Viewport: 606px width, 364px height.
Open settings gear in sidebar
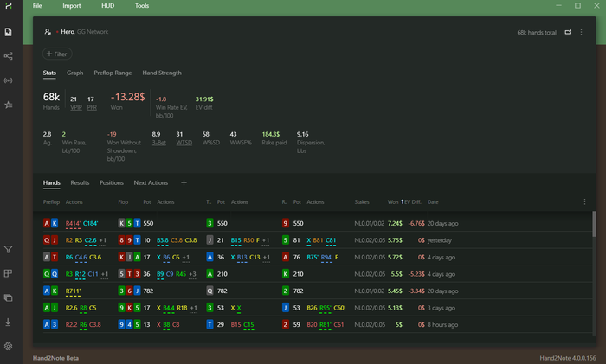click(x=8, y=346)
